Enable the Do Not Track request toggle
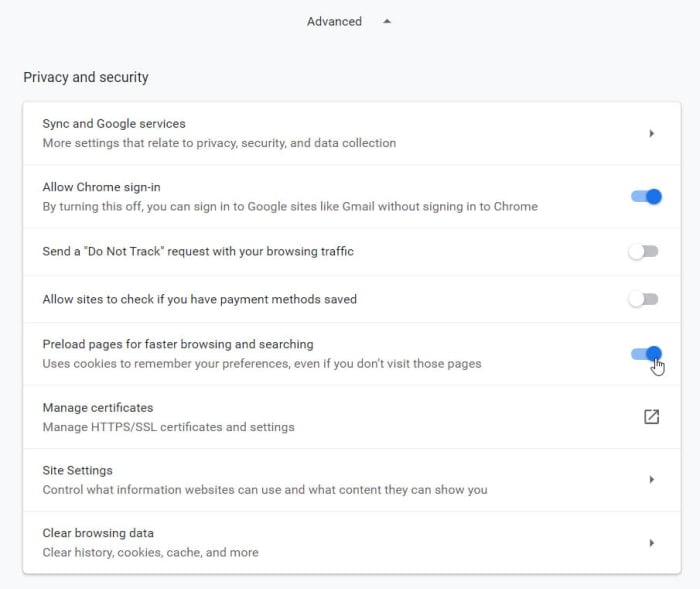 (643, 251)
